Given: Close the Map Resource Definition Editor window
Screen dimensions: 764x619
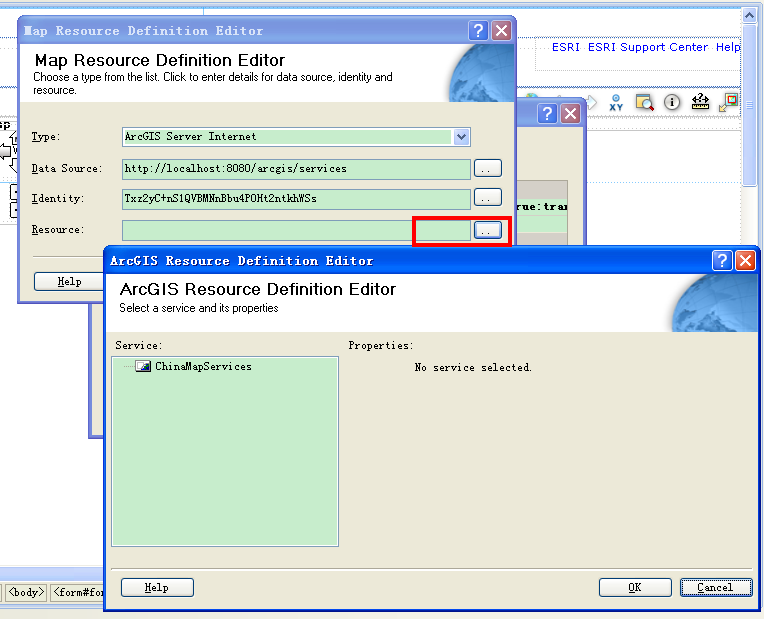Looking at the screenshot, I should click(501, 31).
